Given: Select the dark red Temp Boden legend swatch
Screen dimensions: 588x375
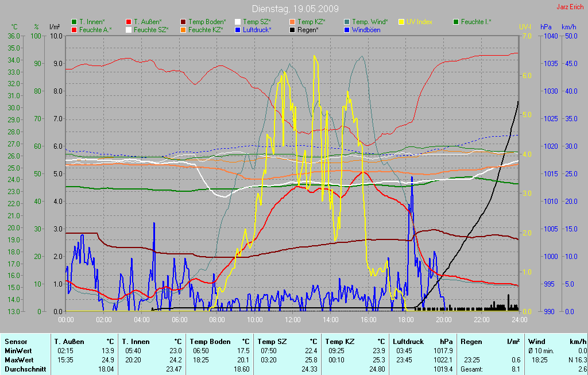Looking at the screenshot, I should 183,21.
